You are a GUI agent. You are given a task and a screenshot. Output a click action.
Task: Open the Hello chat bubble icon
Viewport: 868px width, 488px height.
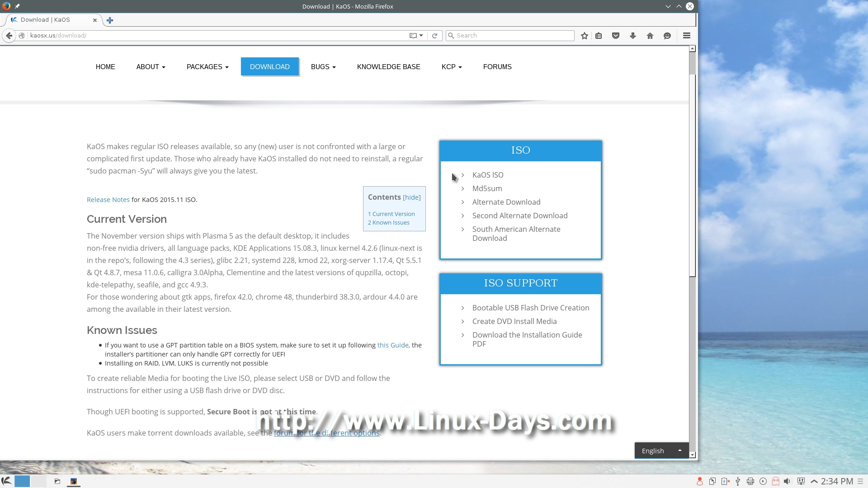[667, 36]
